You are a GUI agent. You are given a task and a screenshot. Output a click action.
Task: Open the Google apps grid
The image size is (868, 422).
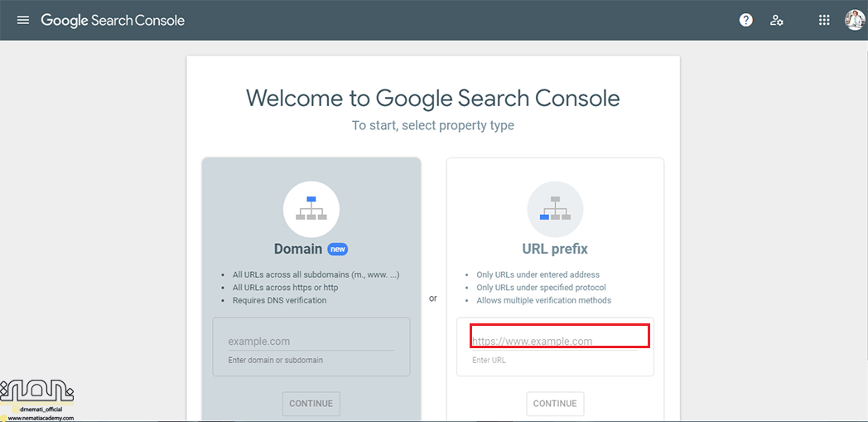(824, 20)
